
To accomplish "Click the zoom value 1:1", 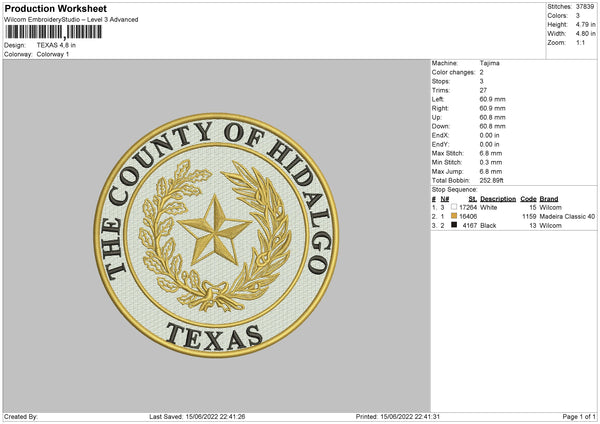I will pos(580,42).
